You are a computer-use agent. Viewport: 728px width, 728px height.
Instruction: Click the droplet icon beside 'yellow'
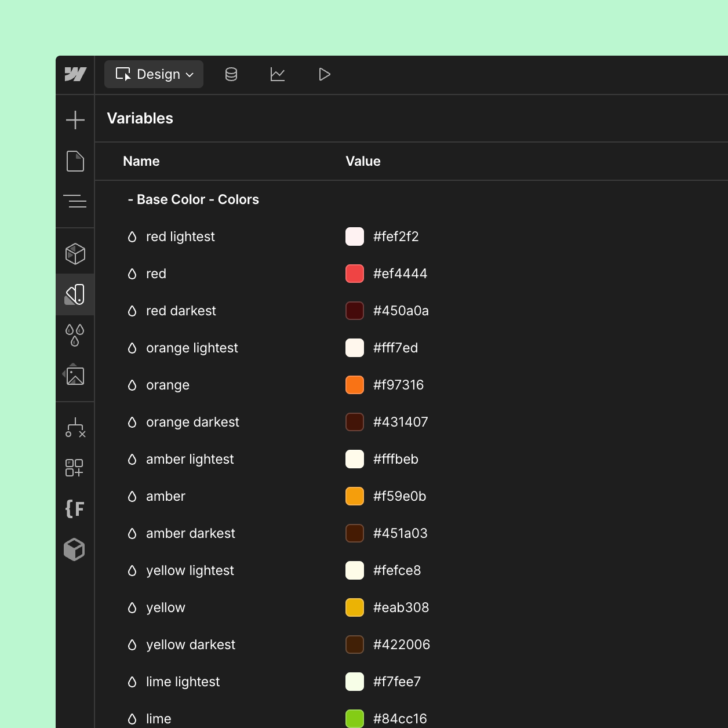point(132,607)
